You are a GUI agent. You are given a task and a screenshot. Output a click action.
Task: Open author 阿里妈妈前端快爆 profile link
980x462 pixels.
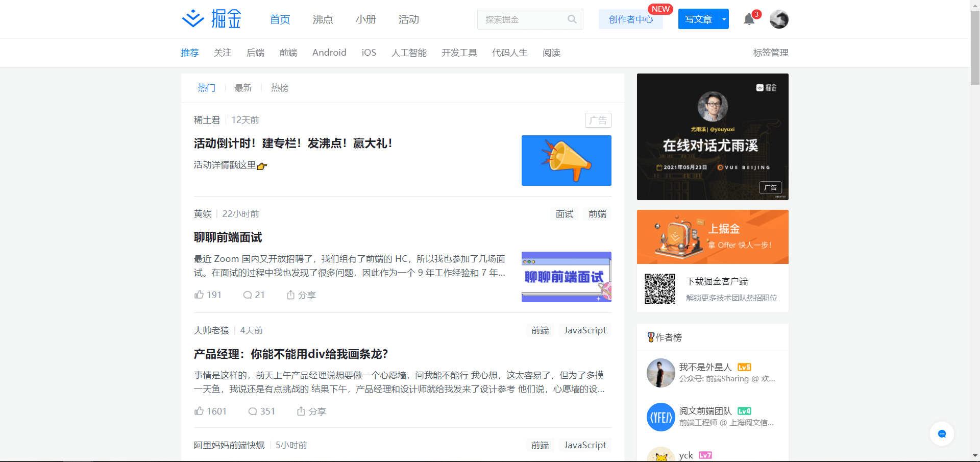pos(229,445)
